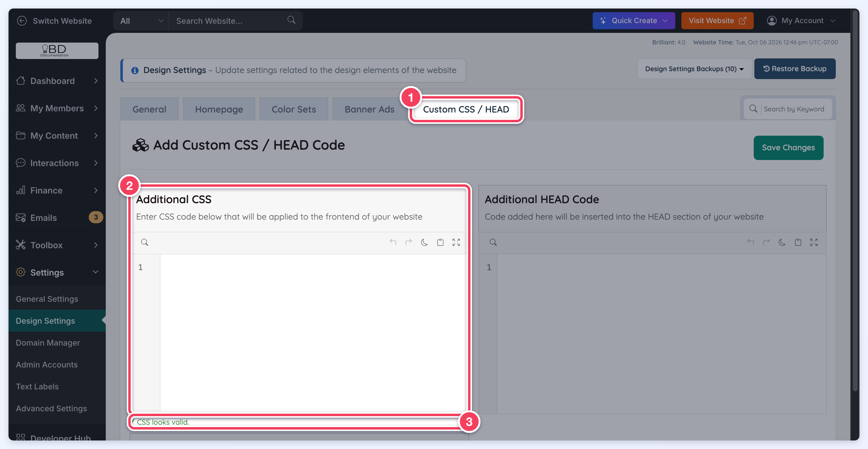Open Domain Manager in Settings submenu
The image size is (868, 449).
coord(48,343)
